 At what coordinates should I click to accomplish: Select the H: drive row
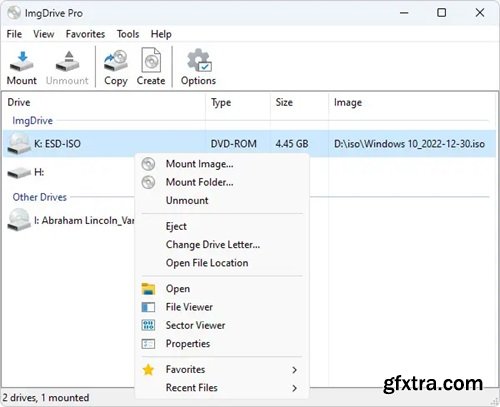point(69,172)
